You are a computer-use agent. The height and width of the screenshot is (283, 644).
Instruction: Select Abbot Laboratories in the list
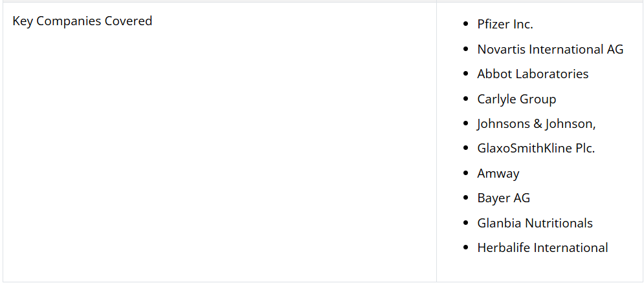coord(533,74)
